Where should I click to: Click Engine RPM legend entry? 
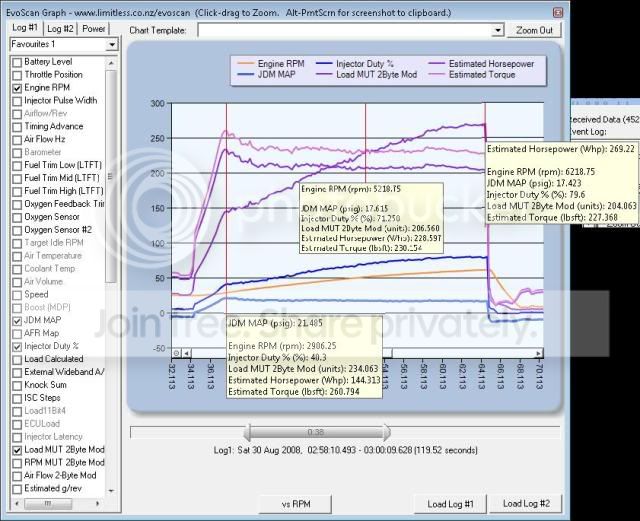(x=271, y=64)
